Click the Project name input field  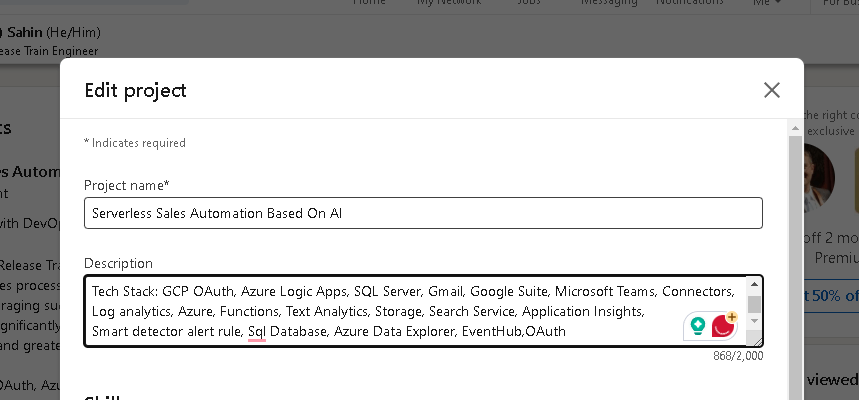point(423,213)
